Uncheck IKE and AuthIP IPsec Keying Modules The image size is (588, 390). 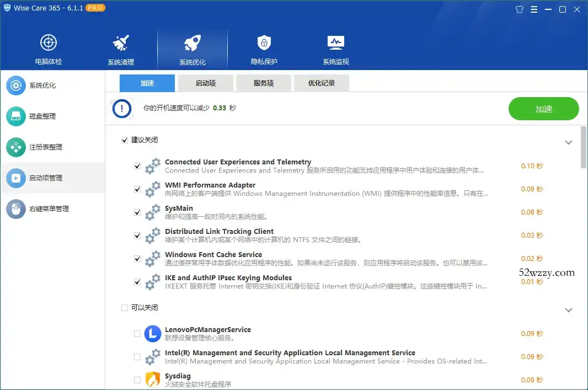pyautogui.click(x=137, y=282)
